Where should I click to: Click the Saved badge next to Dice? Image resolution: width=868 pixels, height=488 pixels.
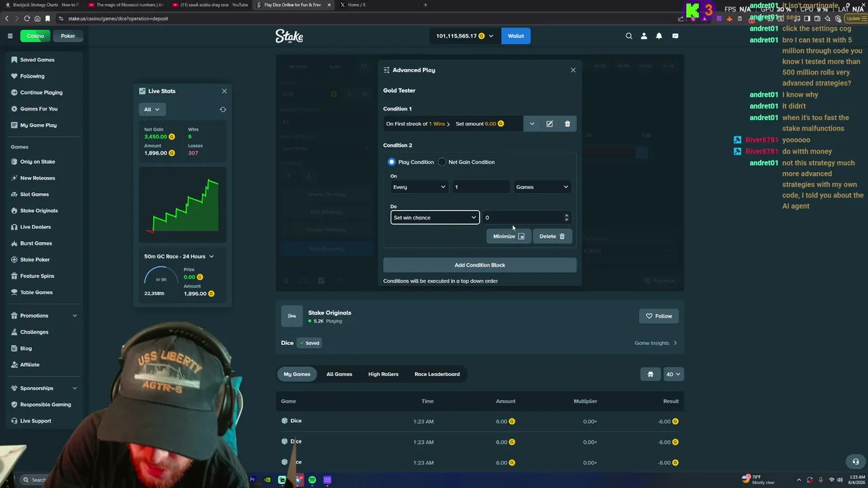(309, 343)
